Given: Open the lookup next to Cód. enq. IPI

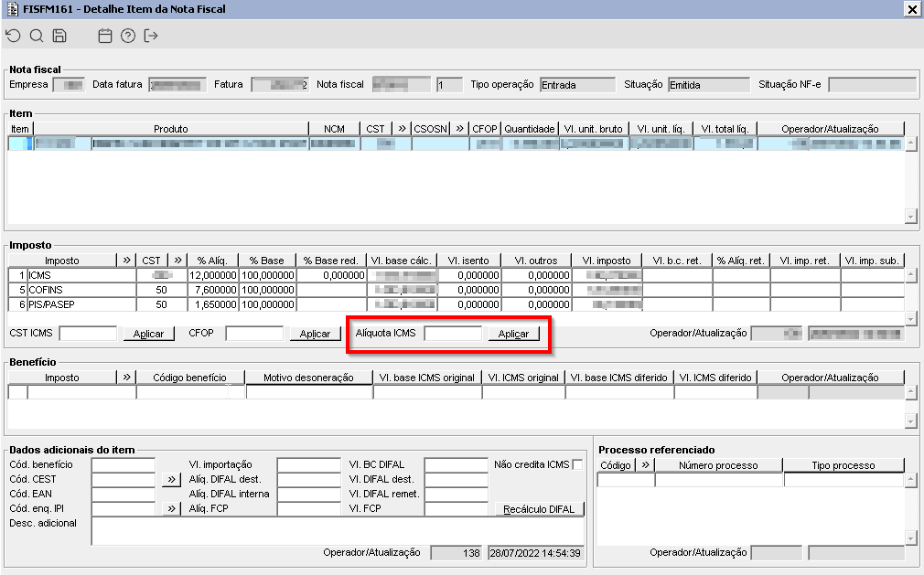Looking at the screenshot, I should (171, 508).
